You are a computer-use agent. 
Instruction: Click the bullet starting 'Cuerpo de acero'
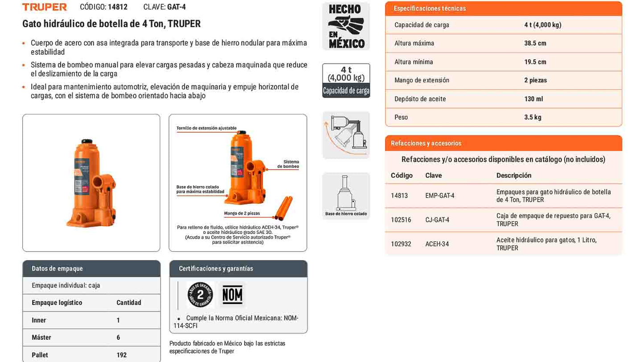click(169, 47)
